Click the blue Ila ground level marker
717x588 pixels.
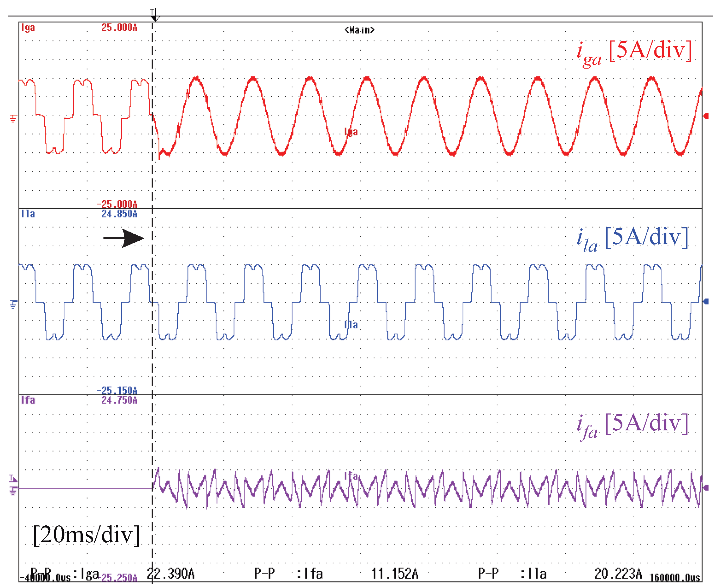pos(13,304)
